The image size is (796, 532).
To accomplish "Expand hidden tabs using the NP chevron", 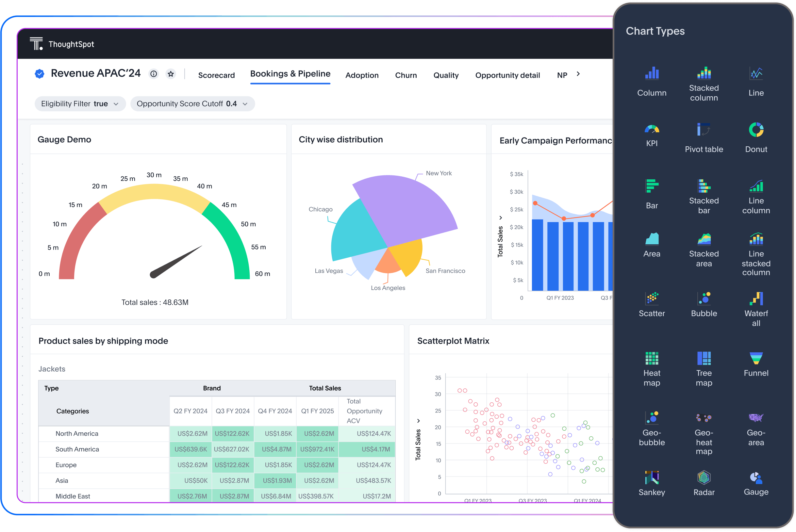I will [578, 73].
